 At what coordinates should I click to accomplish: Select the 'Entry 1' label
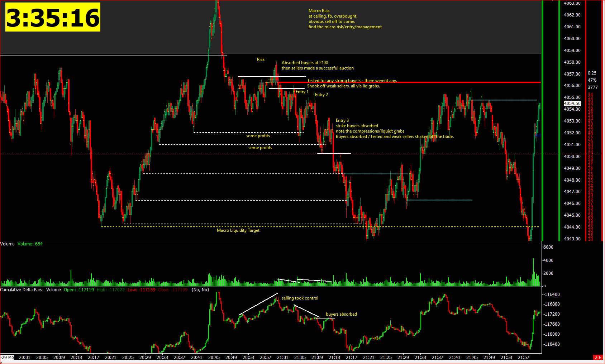pos(302,92)
